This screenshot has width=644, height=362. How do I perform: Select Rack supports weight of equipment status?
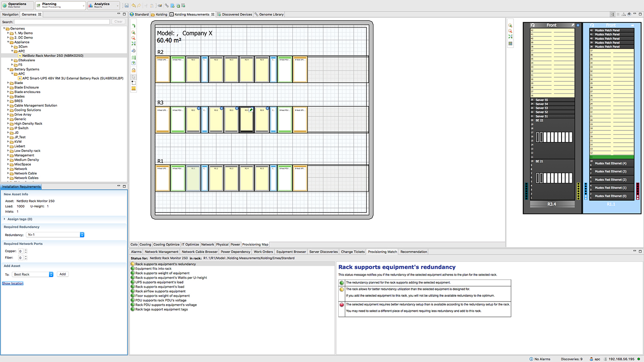pyautogui.click(x=162, y=273)
